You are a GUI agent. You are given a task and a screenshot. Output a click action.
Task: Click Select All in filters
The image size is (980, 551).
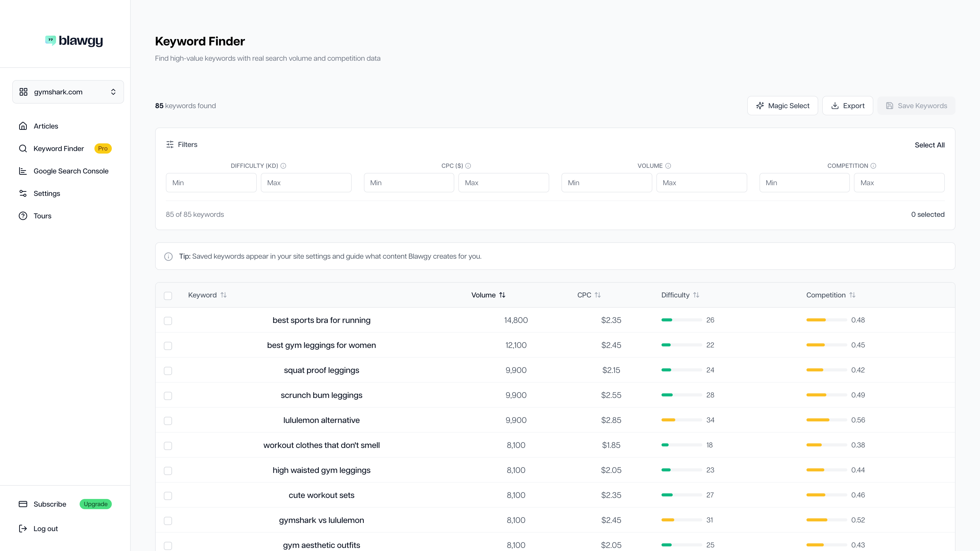(x=929, y=145)
